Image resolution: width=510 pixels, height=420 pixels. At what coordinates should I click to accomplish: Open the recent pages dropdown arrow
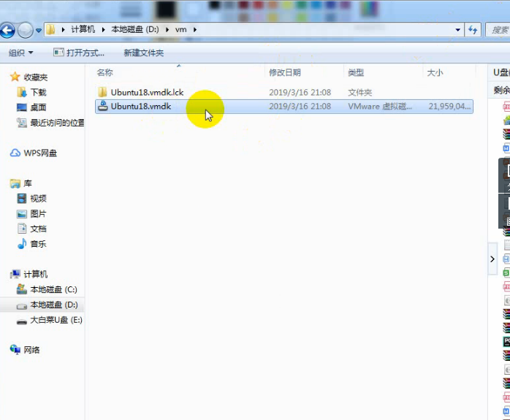coord(39,31)
